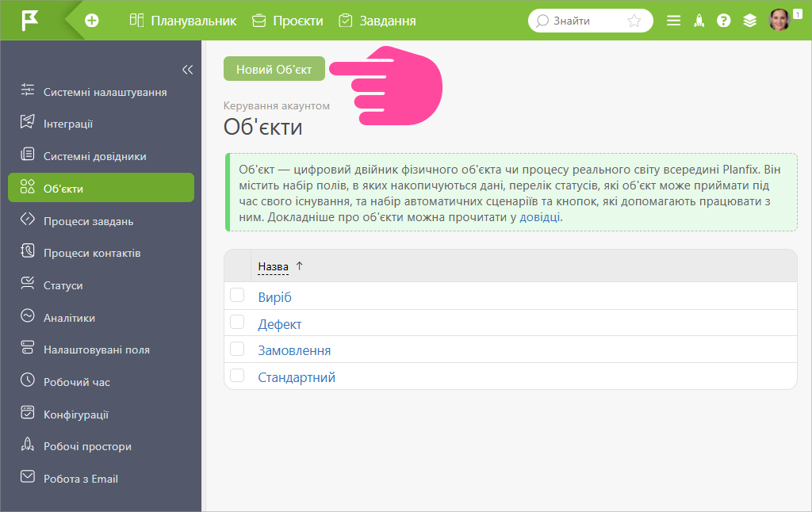
Task: Click the Робочі простори rocket icon
Action: [28, 444]
